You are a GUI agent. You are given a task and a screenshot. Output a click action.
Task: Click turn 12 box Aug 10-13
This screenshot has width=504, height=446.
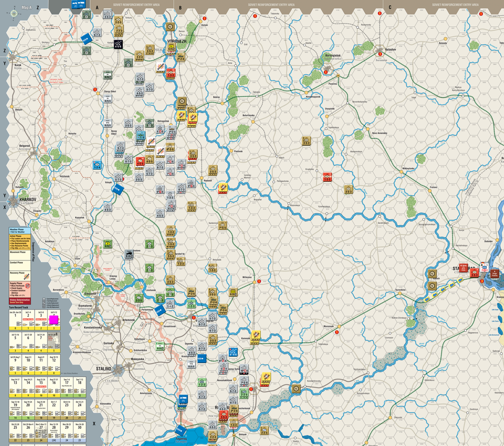pos(53,365)
